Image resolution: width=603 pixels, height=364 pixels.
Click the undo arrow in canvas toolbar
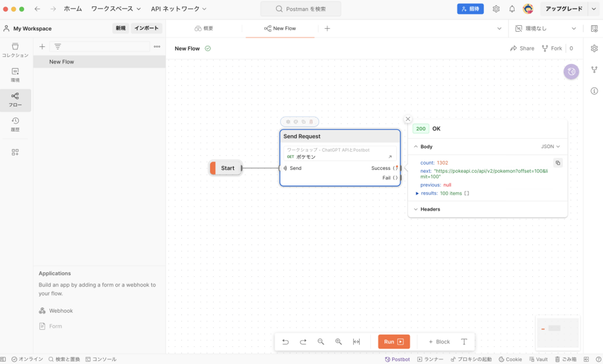[x=286, y=342]
